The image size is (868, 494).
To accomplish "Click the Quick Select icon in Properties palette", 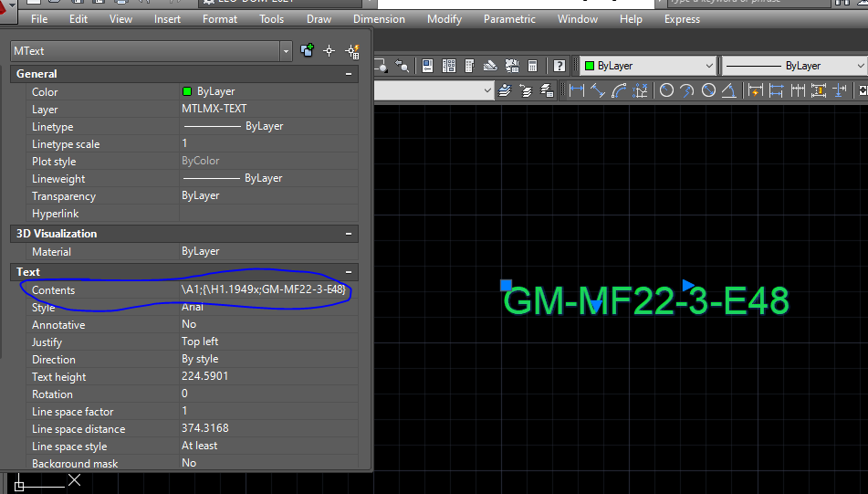I will coord(352,51).
